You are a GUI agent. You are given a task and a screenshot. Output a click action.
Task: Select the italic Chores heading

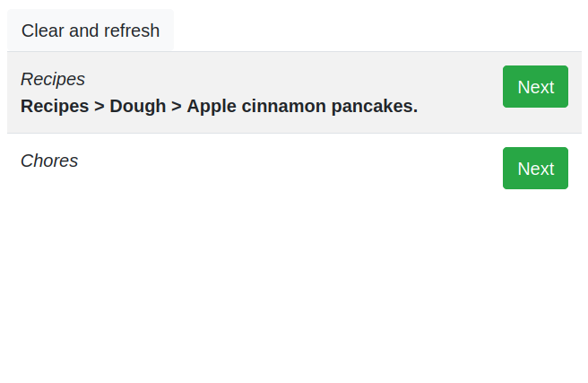[x=49, y=161]
